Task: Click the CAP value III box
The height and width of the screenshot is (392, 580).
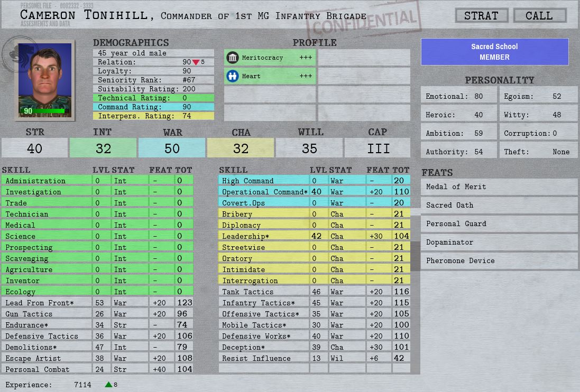Action: (x=378, y=148)
